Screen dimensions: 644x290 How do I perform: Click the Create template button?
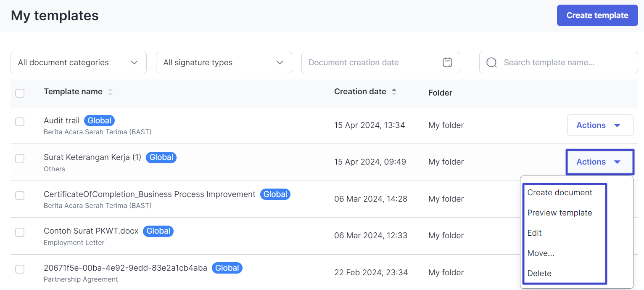[x=597, y=16]
